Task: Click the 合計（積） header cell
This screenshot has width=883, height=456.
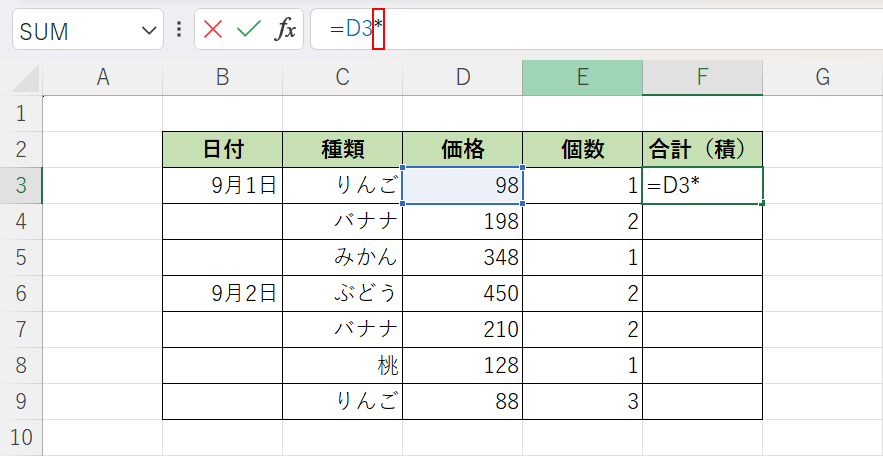Action: (702, 149)
